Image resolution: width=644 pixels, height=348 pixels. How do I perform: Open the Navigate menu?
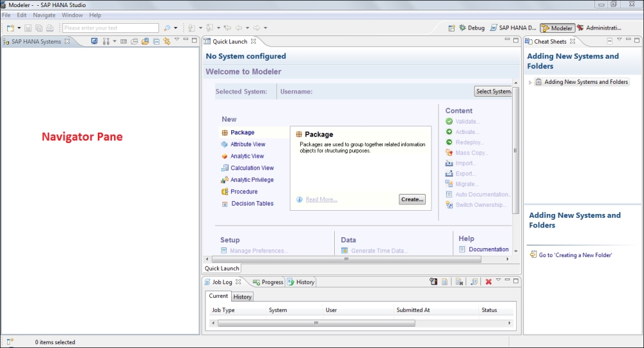click(44, 15)
